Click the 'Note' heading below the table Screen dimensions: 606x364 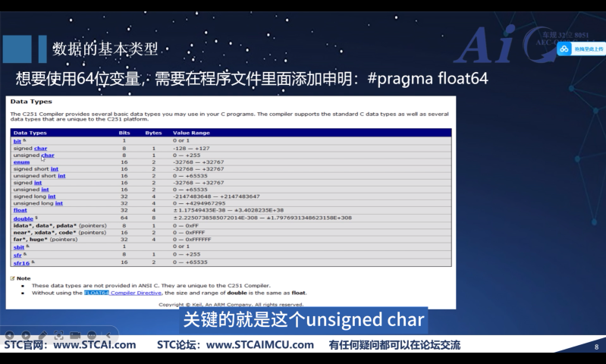(x=24, y=278)
